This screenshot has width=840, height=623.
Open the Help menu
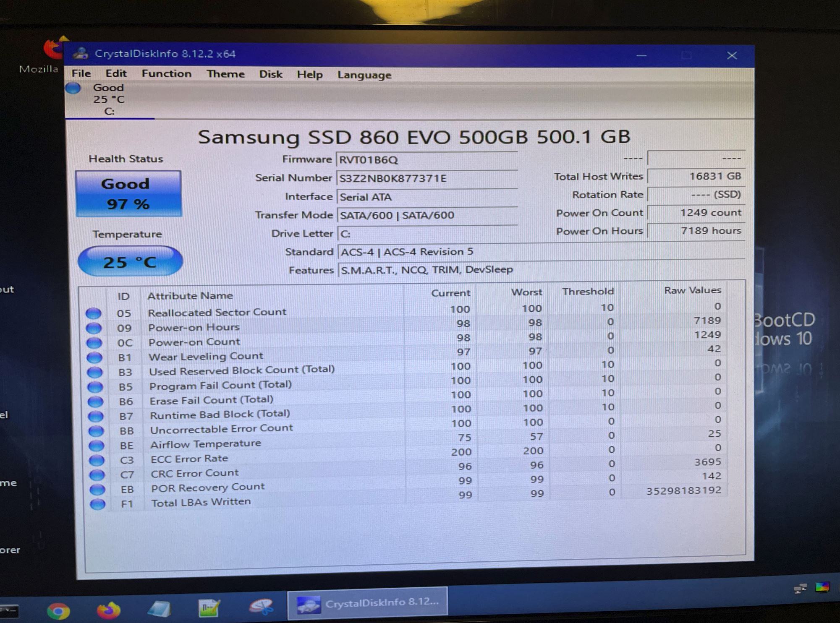tap(310, 75)
